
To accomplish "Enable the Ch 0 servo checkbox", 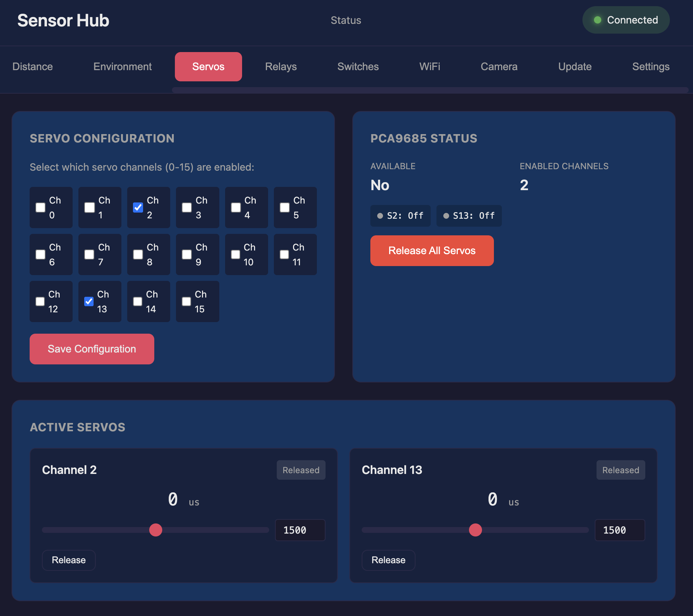I will pyautogui.click(x=40, y=208).
